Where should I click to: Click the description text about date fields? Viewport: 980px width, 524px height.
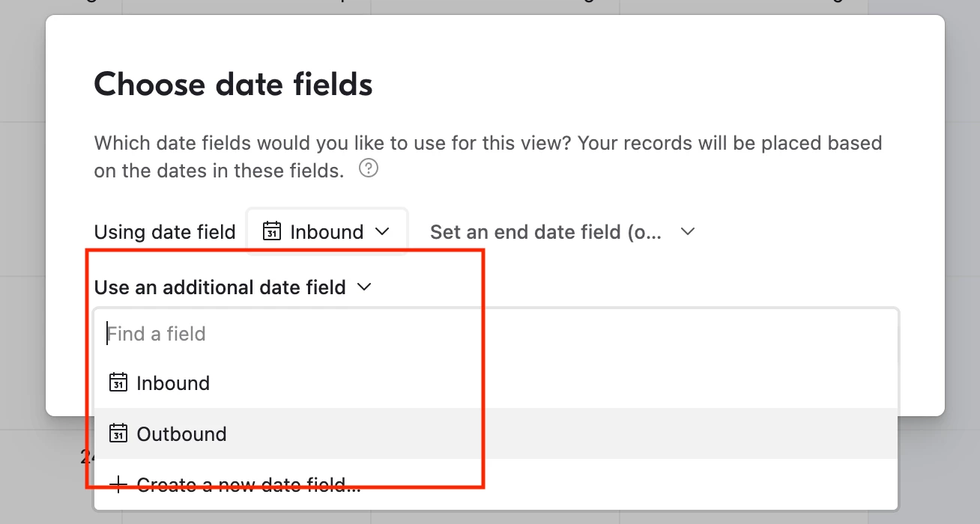[x=488, y=156]
